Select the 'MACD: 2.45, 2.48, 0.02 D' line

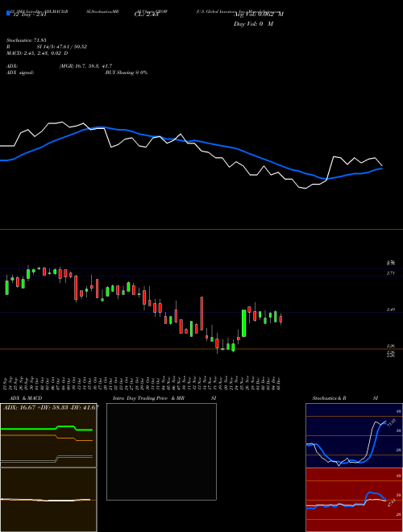click(x=37, y=53)
